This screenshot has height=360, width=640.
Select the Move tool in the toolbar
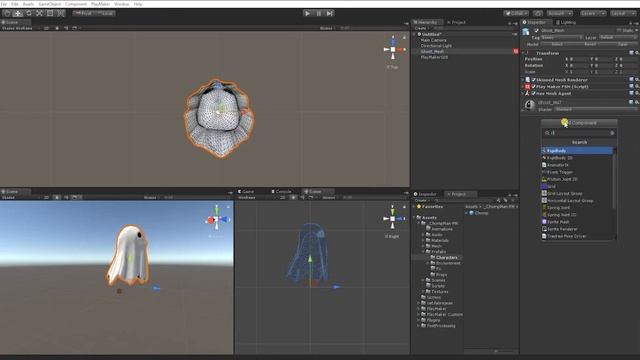pos(18,13)
